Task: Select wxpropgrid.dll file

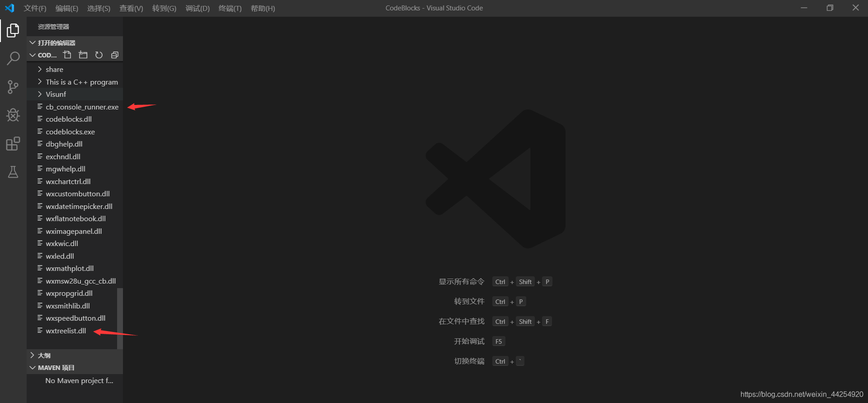Action: tap(75, 293)
